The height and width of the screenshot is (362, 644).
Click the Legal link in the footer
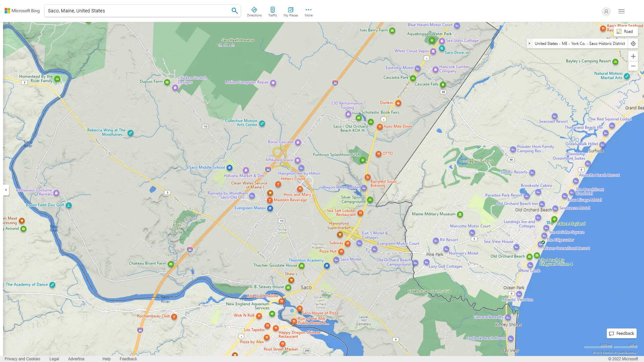[54, 359]
